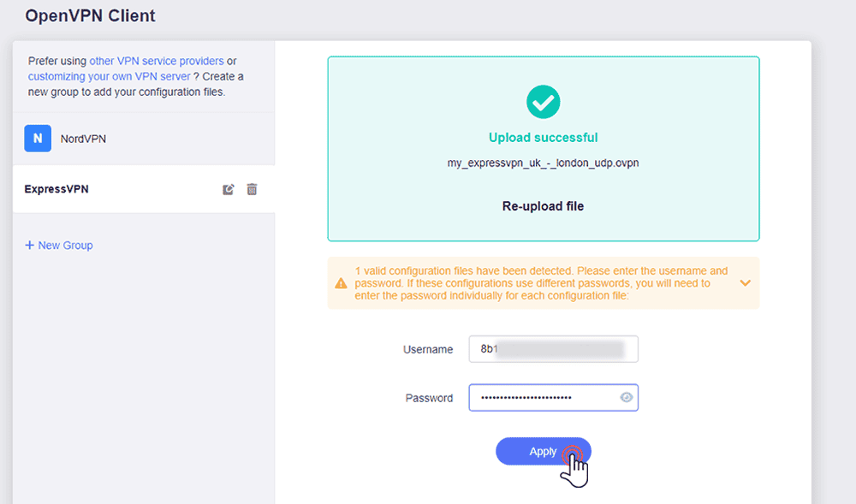Image resolution: width=856 pixels, height=504 pixels.
Task: Click the green upload successful checkmark
Action: point(544,102)
